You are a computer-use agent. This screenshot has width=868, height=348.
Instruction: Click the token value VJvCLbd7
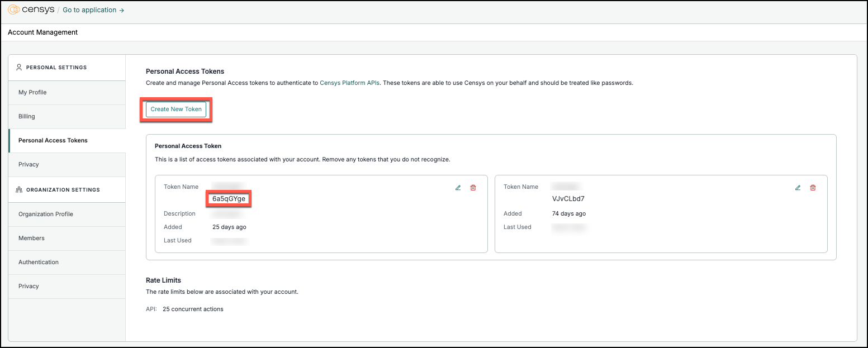point(568,199)
